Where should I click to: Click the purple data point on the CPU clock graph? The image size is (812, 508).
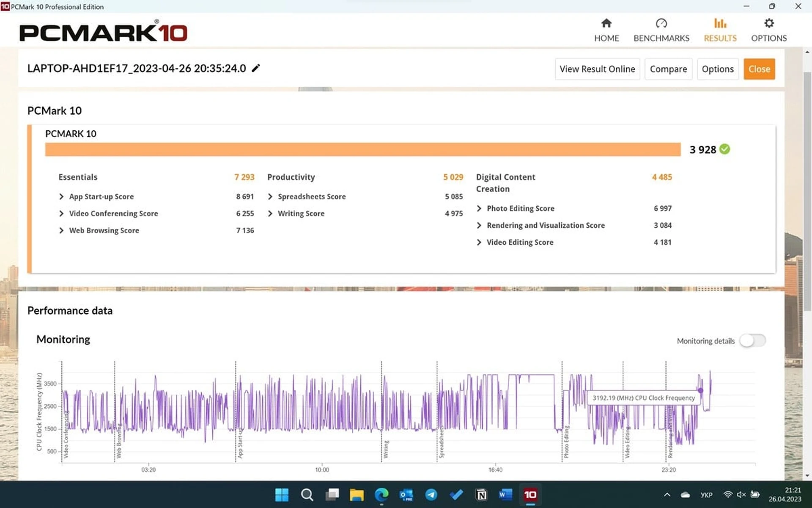(700, 390)
